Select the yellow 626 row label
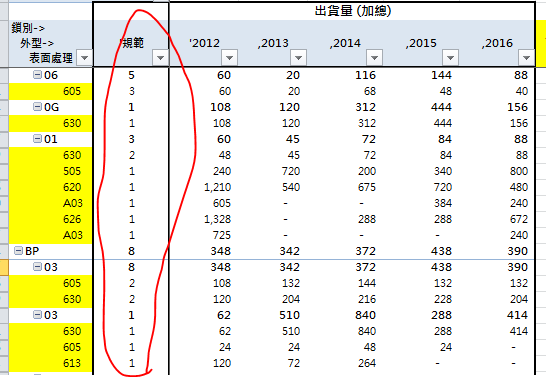 coord(50,219)
